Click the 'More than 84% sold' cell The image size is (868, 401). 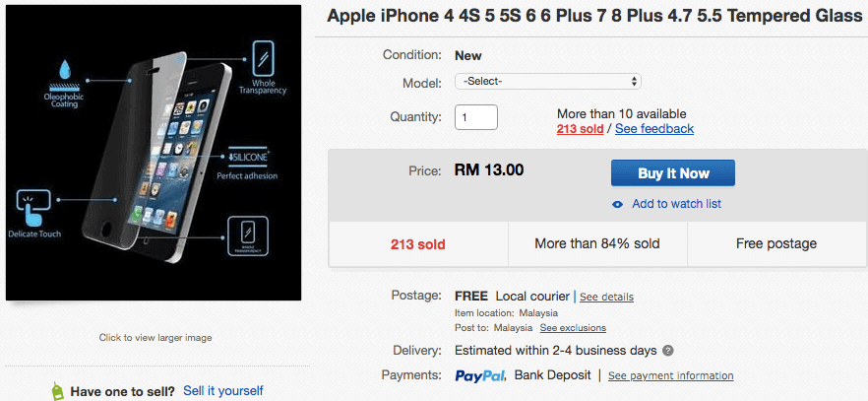pos(597,243)
